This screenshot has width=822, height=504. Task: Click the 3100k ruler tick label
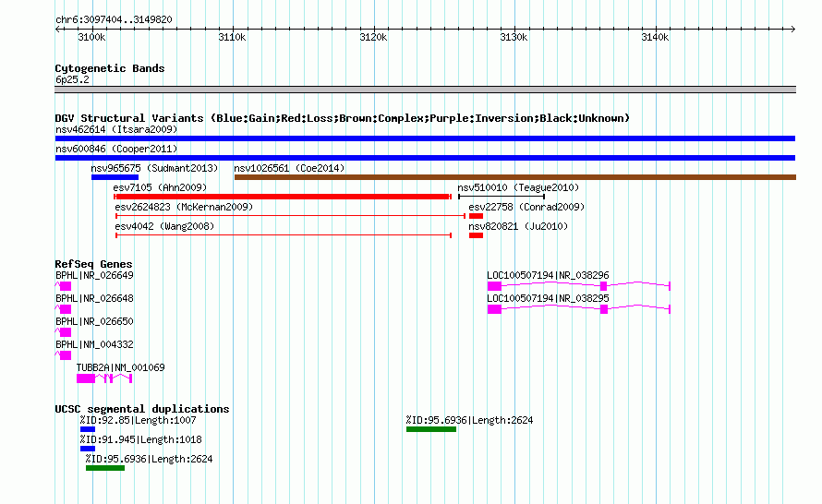pos(91,37)
